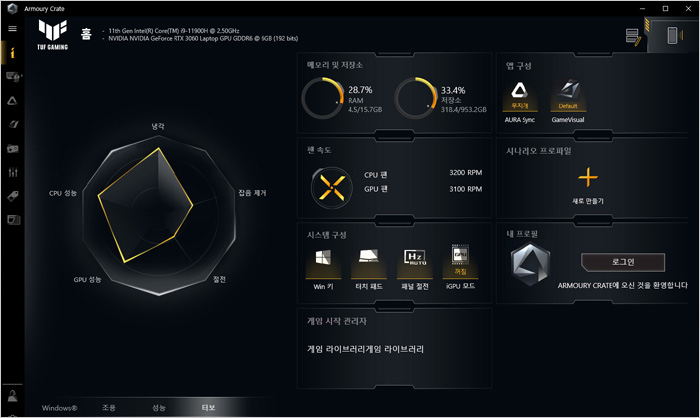Image resolution: width=700 pixels, height=418 pixels.
Task: Click the 새로 만들기 label
Action: [x=588, y=201]
